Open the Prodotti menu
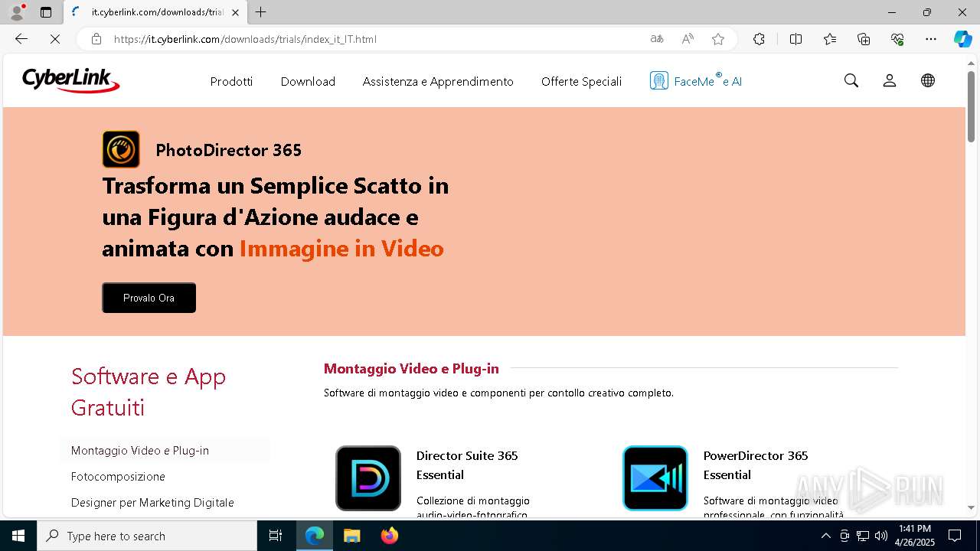The width and height of the screenshot is (980, 551). [231, 81]
